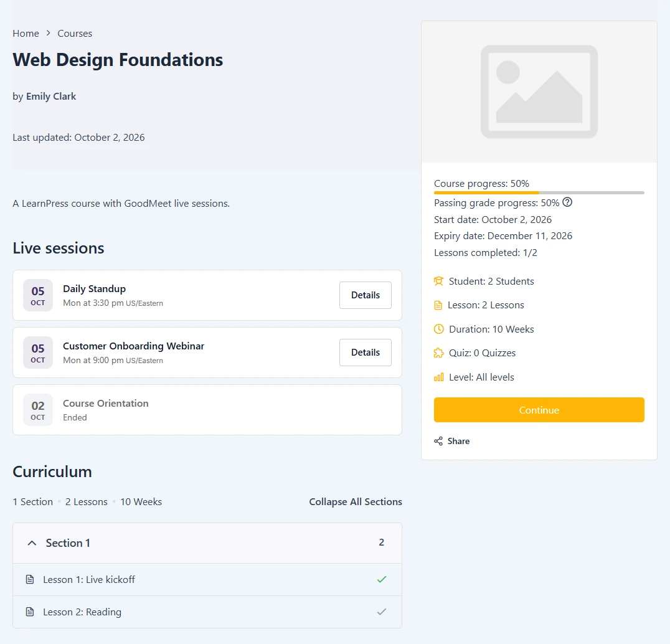Open the Courses breadcrumb link
Viewport: 670px width, 644px height.
tap(75, 34)
